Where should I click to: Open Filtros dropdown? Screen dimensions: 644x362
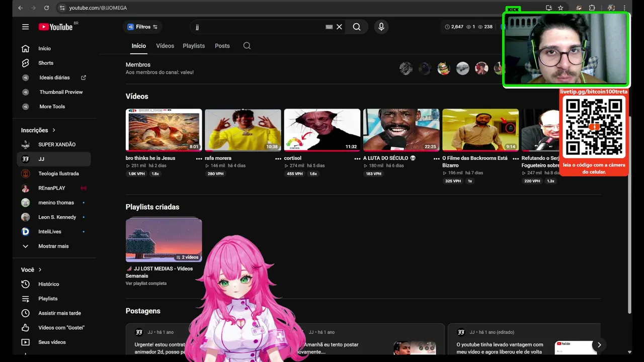click(x=143, y=27)
